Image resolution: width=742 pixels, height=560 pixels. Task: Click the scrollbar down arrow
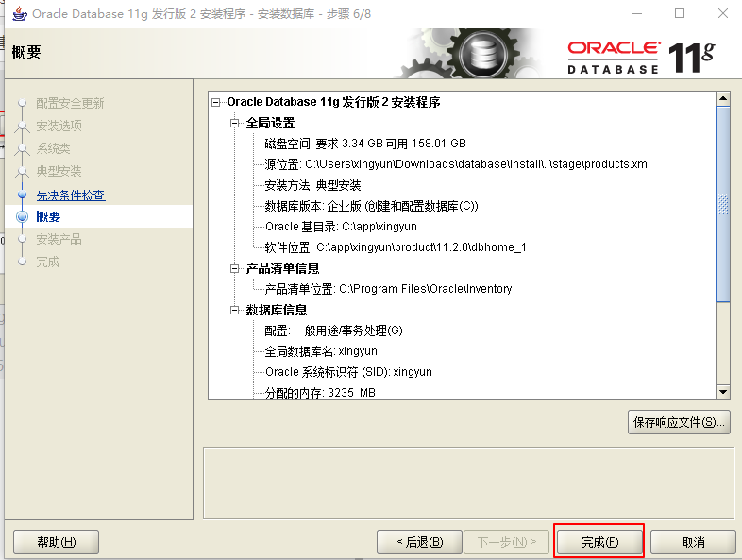722,392
